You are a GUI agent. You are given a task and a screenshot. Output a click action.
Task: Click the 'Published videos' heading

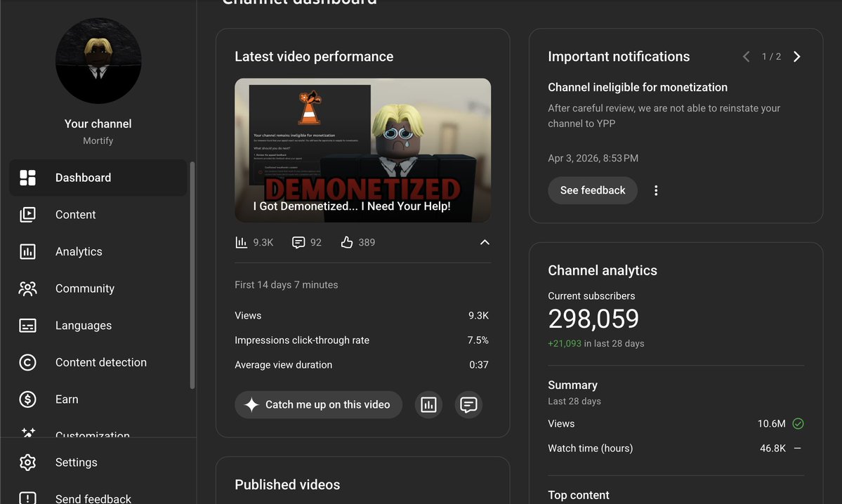coord(287,484)
